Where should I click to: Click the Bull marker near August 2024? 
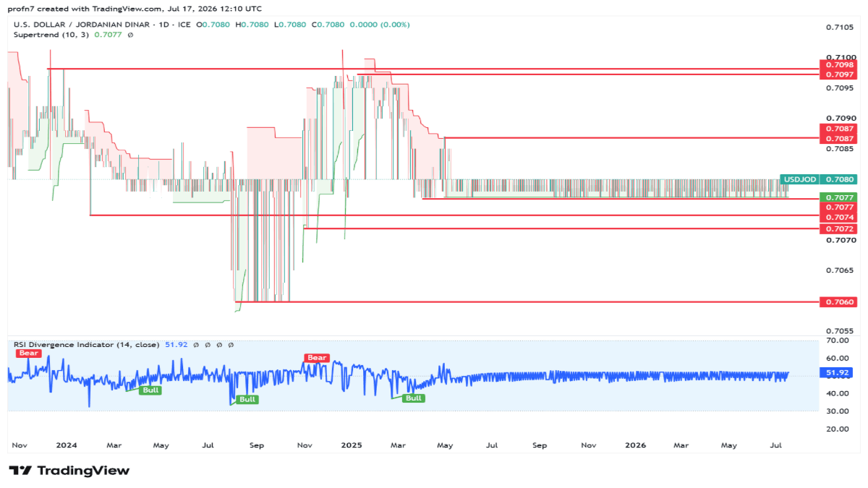click(x=247, y=399)
